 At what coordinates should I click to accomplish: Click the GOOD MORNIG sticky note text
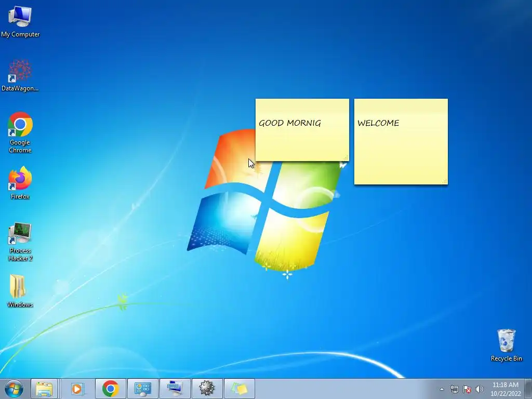290,123
